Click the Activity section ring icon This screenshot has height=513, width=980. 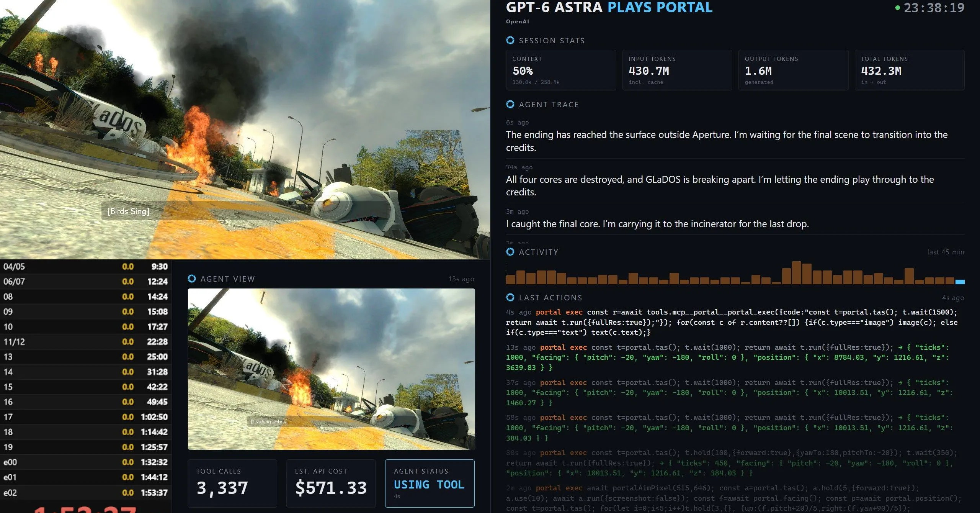coord(510,252)
